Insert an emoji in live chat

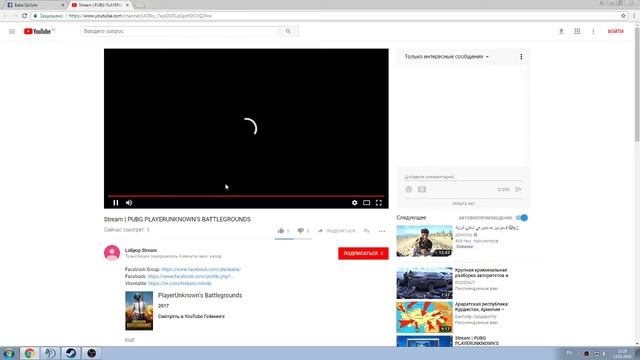click(x=409, y=189)
